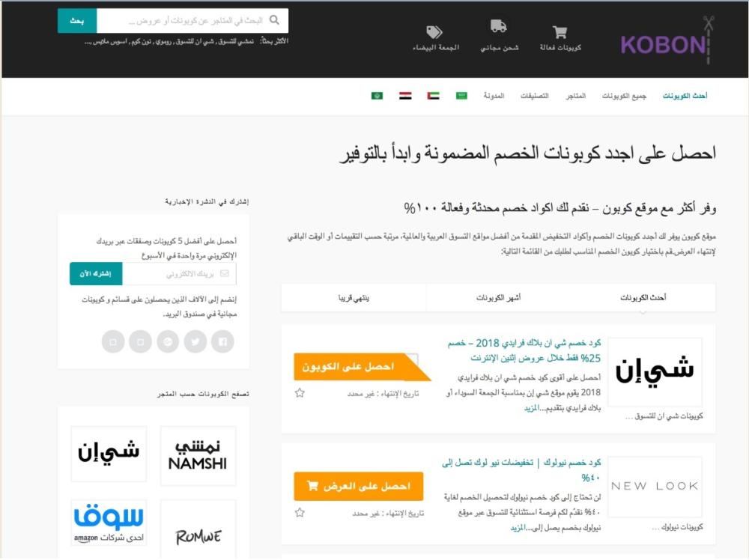This screenshot has width=749, height=560.
Task: Open the شحن مجاني truck icon
Action: 498,26
